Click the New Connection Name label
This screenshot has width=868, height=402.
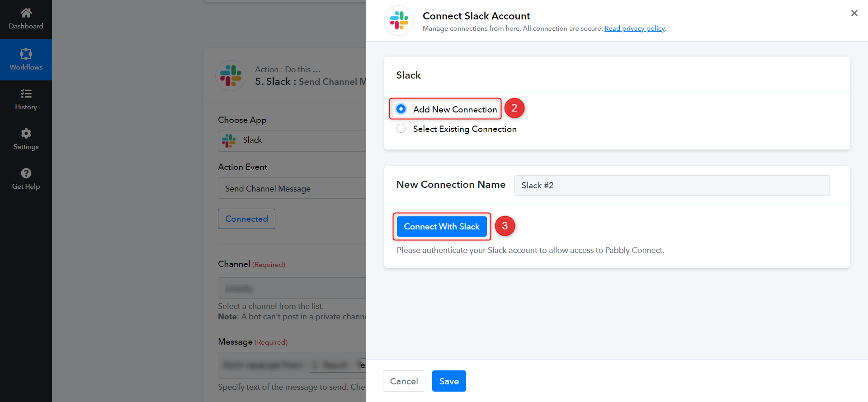tap(451, 184)
